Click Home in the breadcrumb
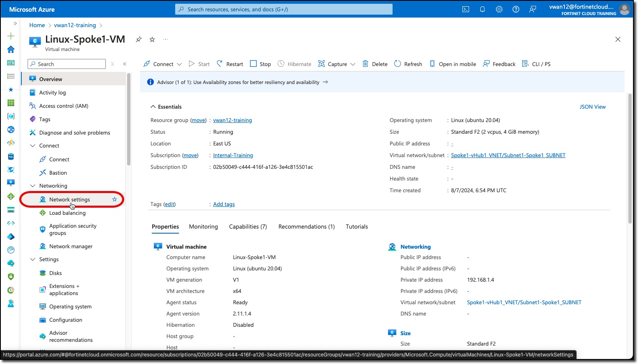 (x=37, y=25)
